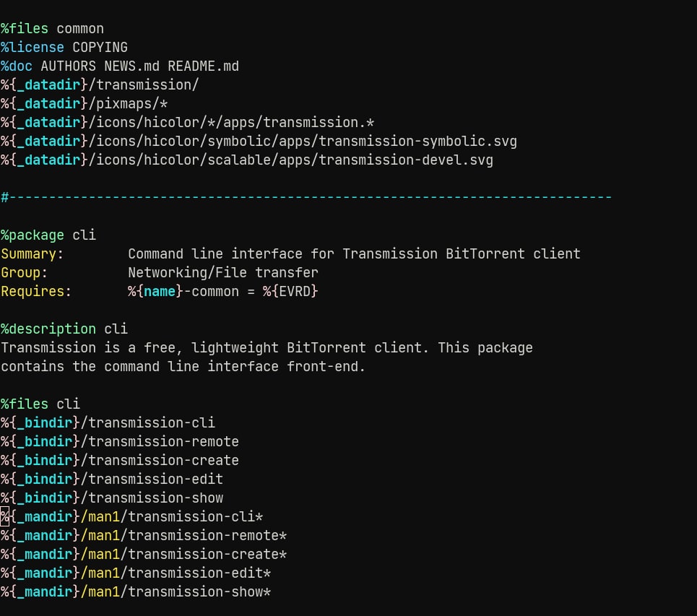
Task: Click the 'Summary:' tag
Action: click(x=33, y=253)
